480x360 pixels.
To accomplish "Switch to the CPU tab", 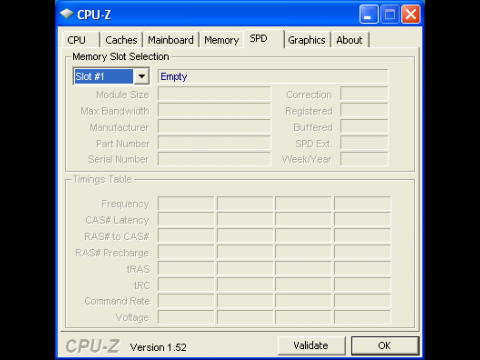I will pos(81,40).
